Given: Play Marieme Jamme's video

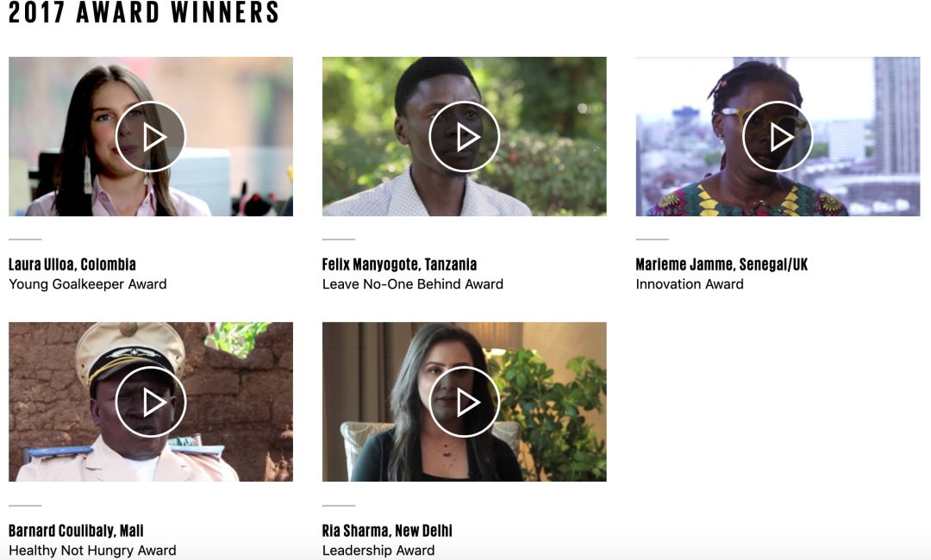Looking at the screenshot, I should coord(778,136).
